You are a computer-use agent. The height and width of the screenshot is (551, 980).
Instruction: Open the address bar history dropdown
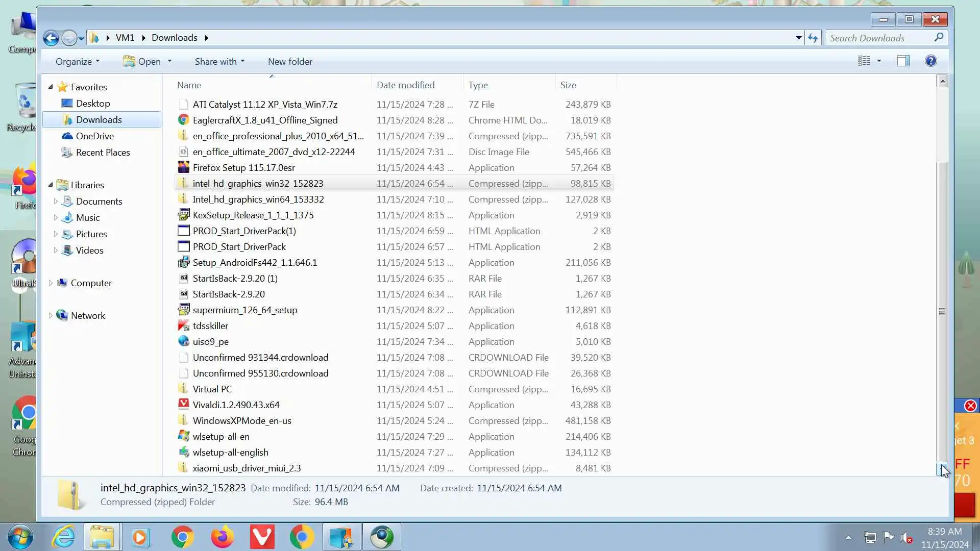click(x=799, y=38)
